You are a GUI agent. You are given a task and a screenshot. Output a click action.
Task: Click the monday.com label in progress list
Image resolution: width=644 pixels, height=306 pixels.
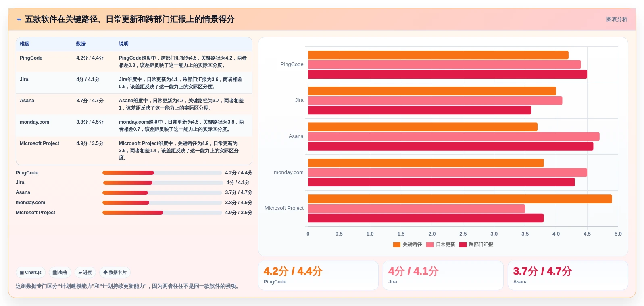click(30, 203)
